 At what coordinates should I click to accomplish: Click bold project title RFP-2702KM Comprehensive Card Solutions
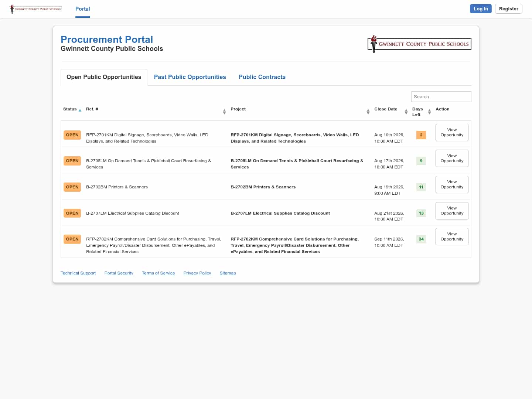[x=295, y=245]
